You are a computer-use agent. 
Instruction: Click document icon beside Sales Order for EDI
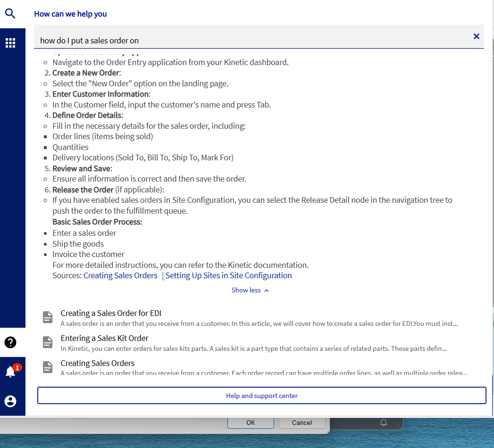pyautogui.click(x=48, y=317)
